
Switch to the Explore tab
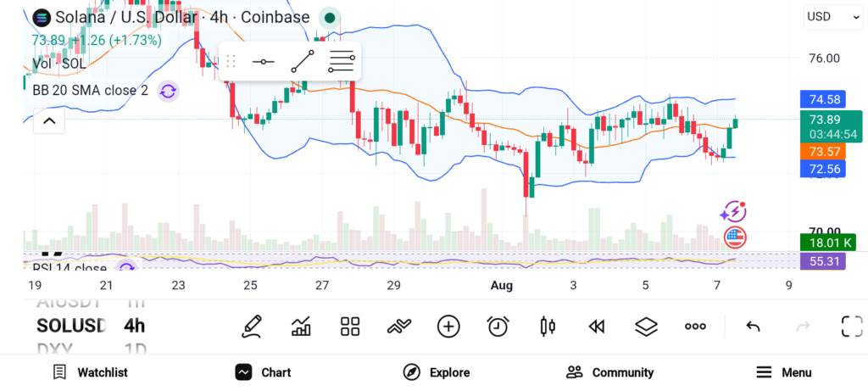(x=437, y=372)
